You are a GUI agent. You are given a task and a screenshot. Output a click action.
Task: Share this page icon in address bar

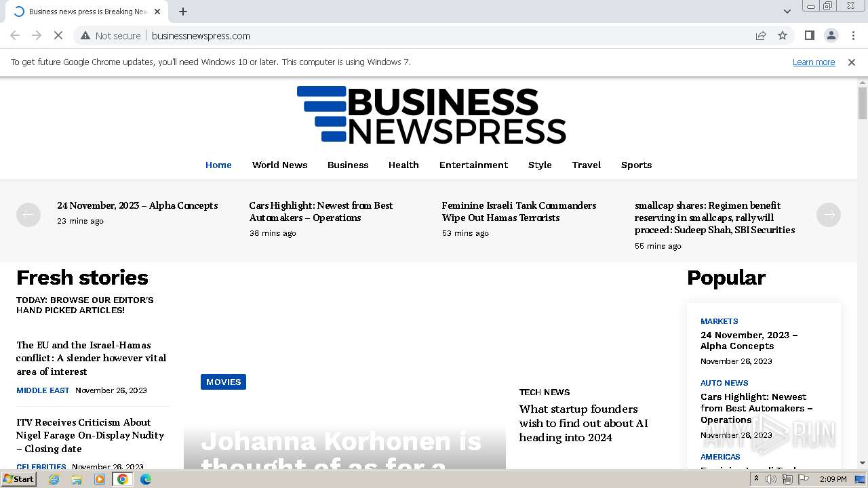tap(761, 35)
